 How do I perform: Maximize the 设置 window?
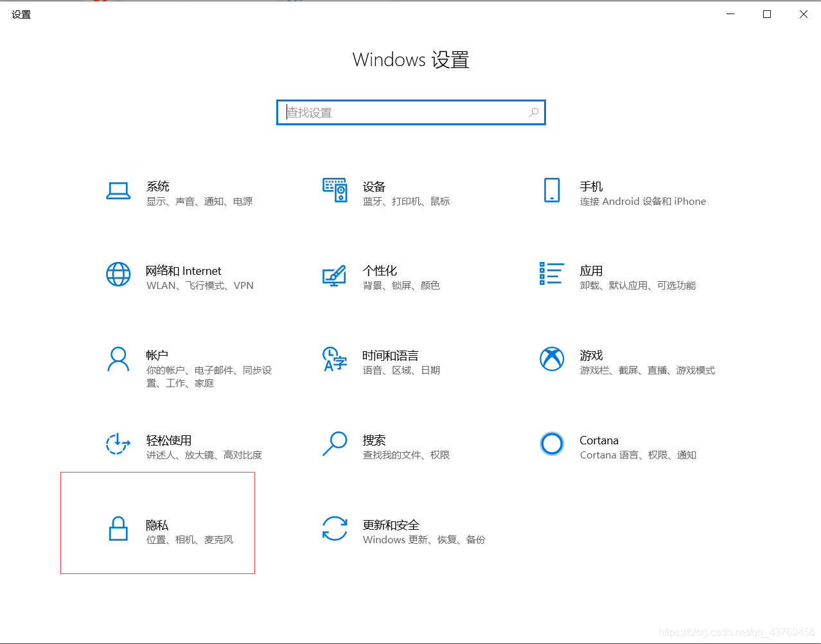[x=767, y=14]
